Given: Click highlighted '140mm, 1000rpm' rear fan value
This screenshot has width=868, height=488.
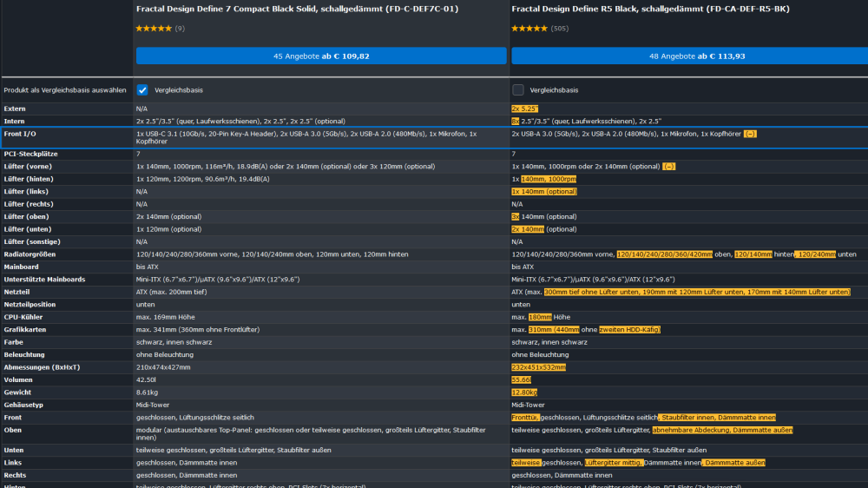Looking at the screenshot, I should (549, 179).
